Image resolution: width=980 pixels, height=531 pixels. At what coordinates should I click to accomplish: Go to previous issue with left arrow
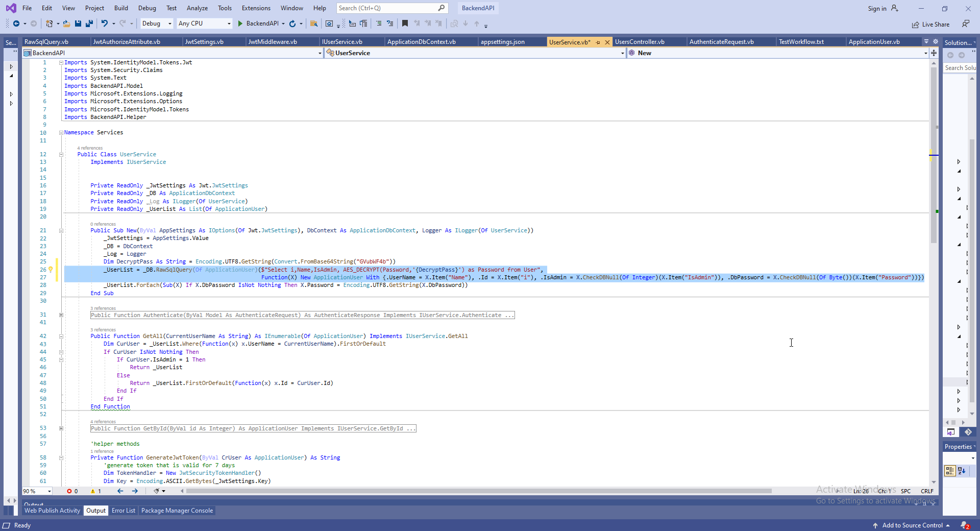120,491
